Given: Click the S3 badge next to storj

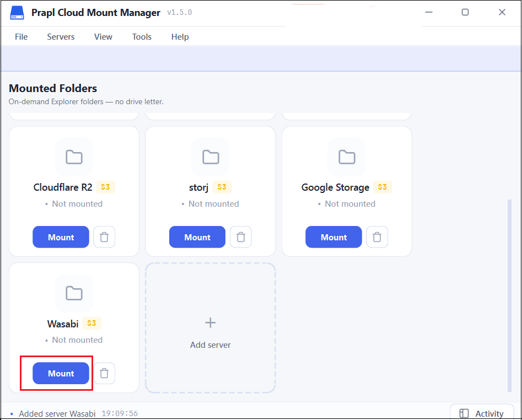Looking at the screenshot, I should click(x=222, y=187).
